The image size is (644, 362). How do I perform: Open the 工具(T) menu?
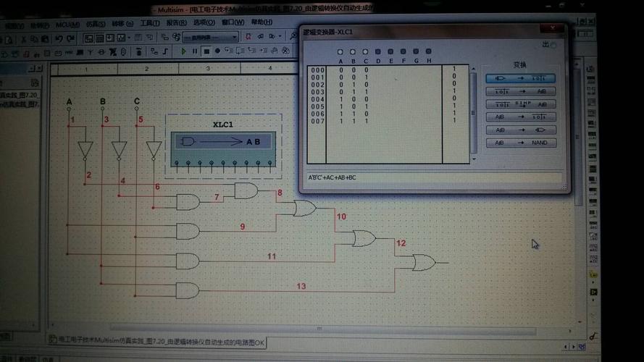click(150, 23)
